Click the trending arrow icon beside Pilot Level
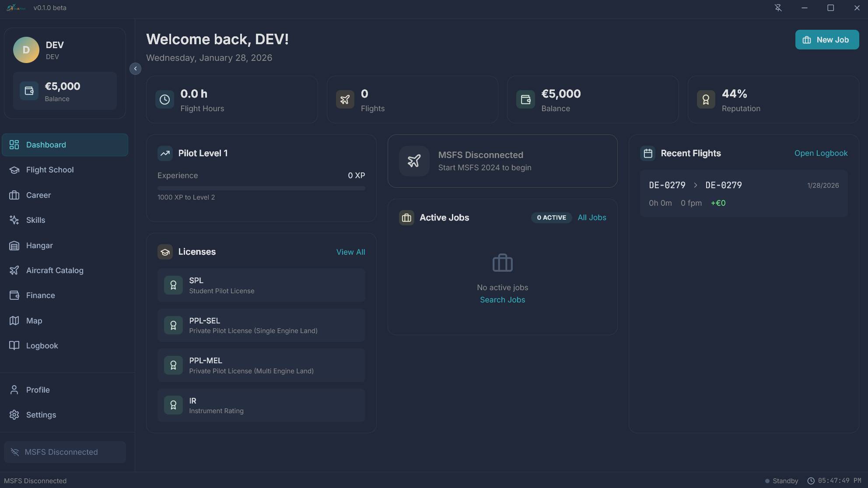Viewport: 868px width, 488px height. [165, 153]
